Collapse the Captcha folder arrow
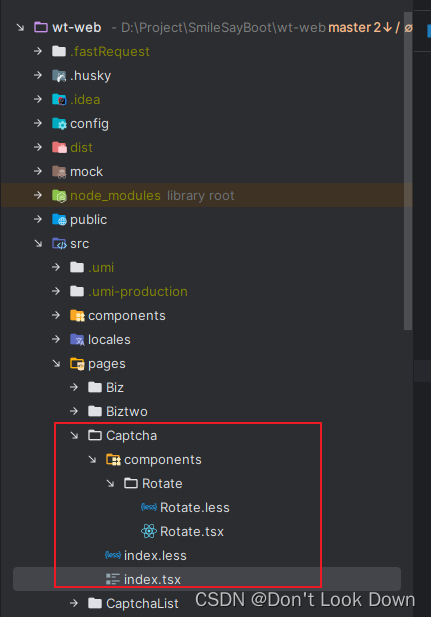 74,435
